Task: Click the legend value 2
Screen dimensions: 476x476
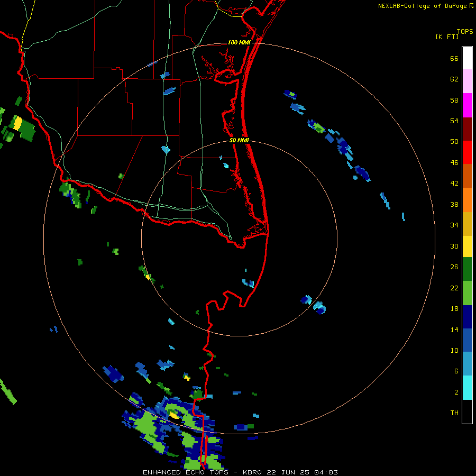Action: [456, 392]
